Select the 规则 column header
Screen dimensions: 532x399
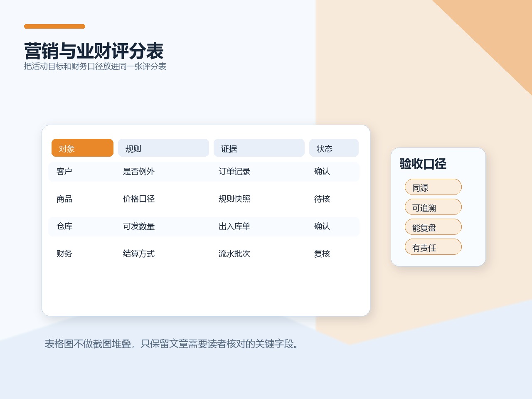click(x=163, y=148)
